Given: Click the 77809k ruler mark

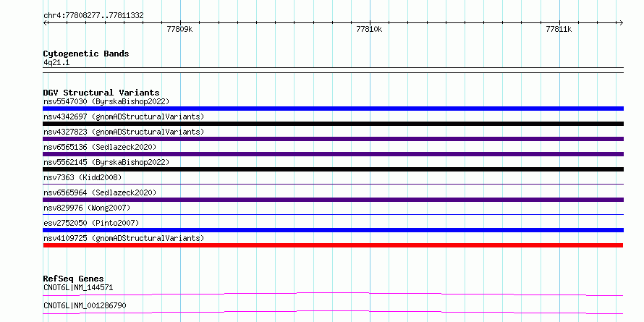Looking at the screenshot, I should (x=180, y=29).
